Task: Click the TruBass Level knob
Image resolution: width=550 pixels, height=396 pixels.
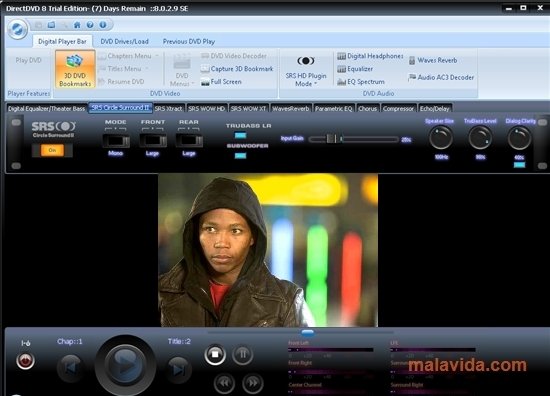Action: coord(480,138)
